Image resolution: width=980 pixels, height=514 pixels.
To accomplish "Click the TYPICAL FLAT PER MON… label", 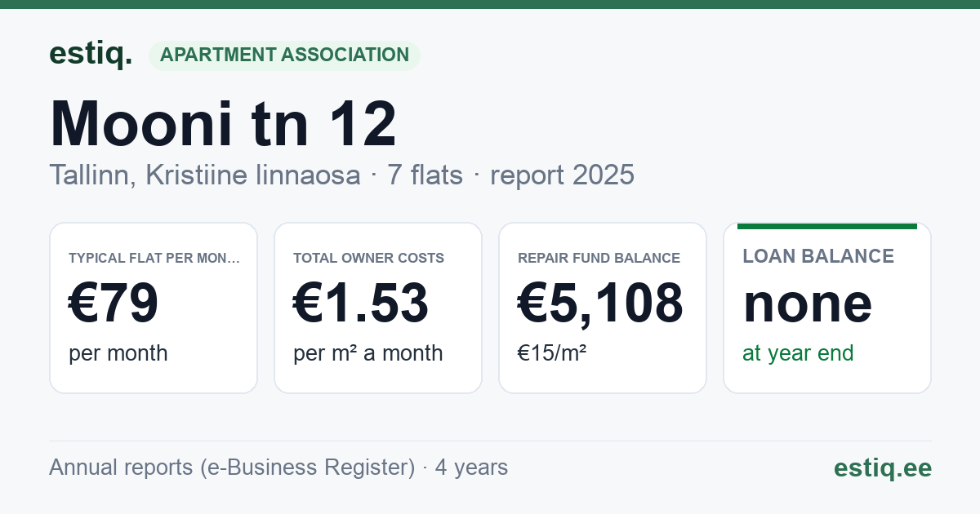I will tap(154, 258).
